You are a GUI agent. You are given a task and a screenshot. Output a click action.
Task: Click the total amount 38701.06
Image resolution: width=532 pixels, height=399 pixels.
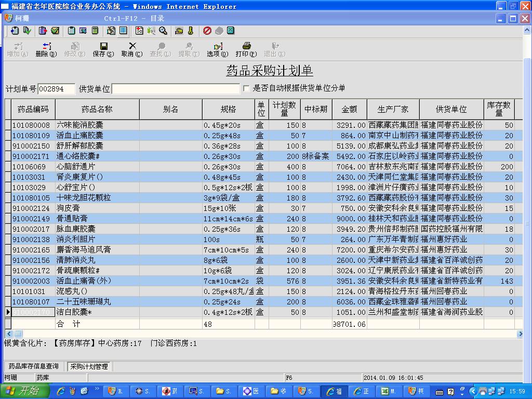coord(350,324)
